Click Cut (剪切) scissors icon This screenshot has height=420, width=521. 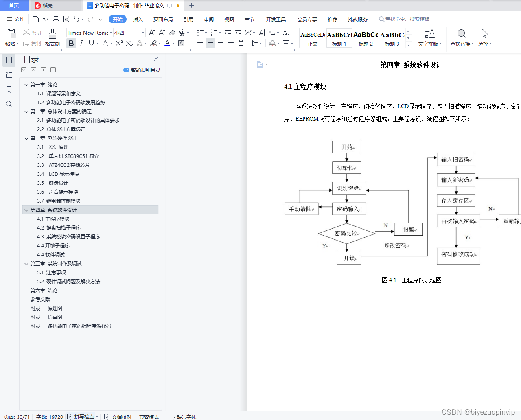pyautogui.click(x=26, y=33)
